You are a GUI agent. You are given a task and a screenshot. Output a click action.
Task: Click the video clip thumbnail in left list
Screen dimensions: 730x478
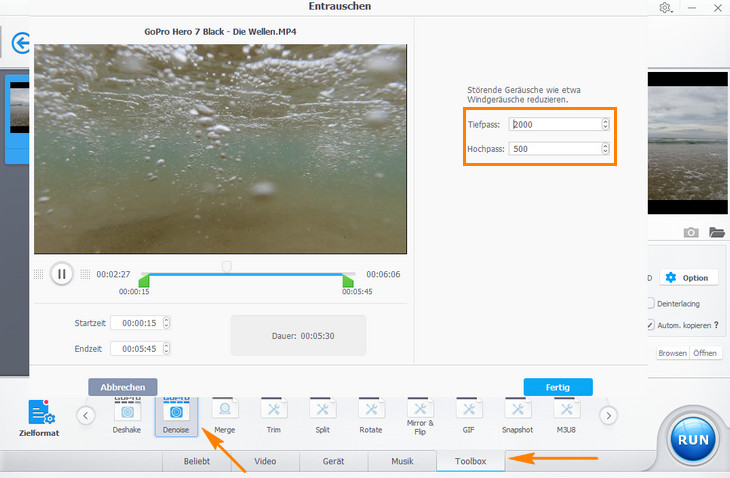pyautogui.click(x=19, y=107)
